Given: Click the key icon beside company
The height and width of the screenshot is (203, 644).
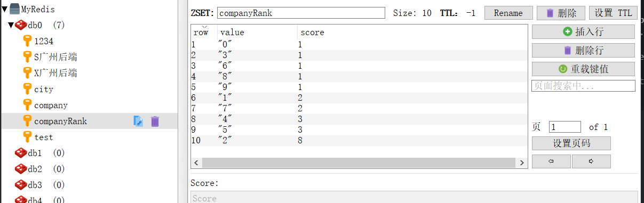Looking at the screenshot, I should click(x=28, y=105).
